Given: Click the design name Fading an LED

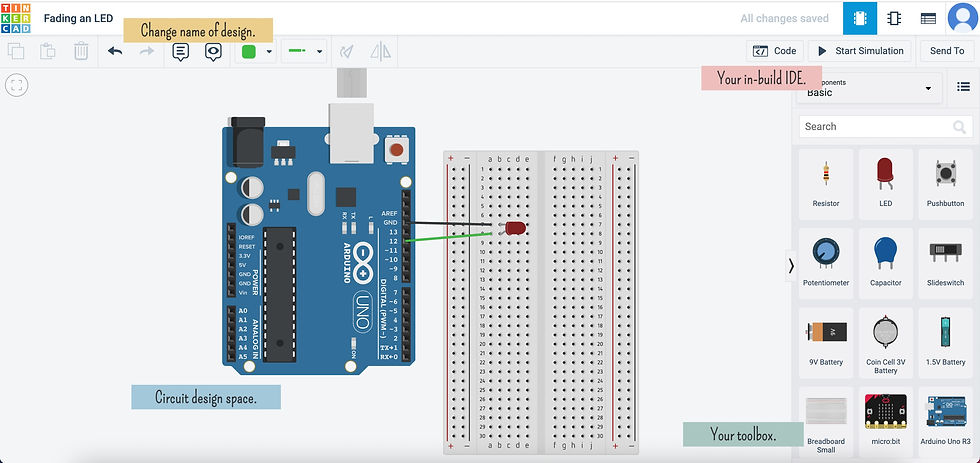Looking at the screenshot, I should click(78, 18).
